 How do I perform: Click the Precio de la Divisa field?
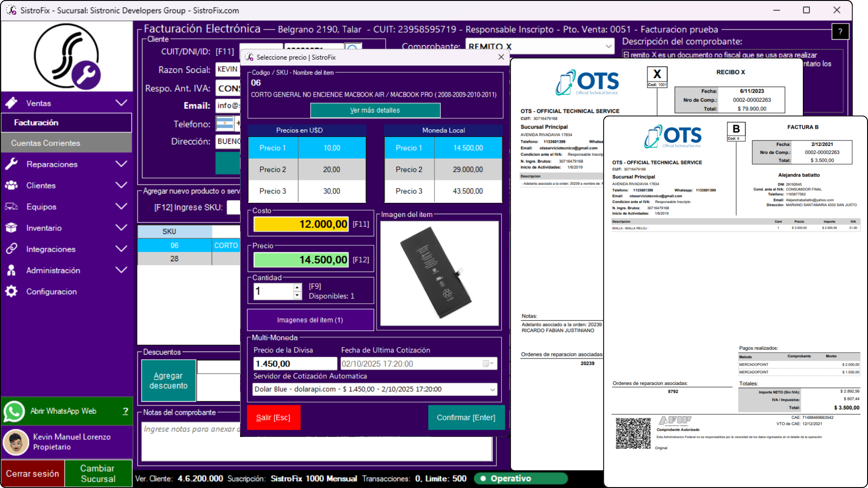pos(295,364)
